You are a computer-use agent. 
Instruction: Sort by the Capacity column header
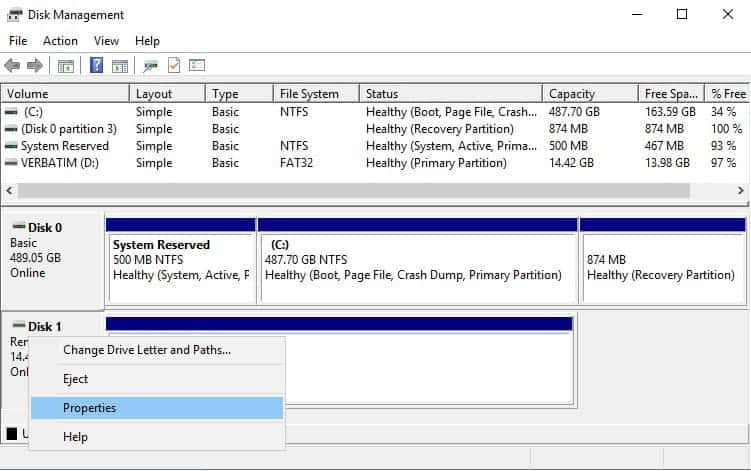click(x=590, y=93)
